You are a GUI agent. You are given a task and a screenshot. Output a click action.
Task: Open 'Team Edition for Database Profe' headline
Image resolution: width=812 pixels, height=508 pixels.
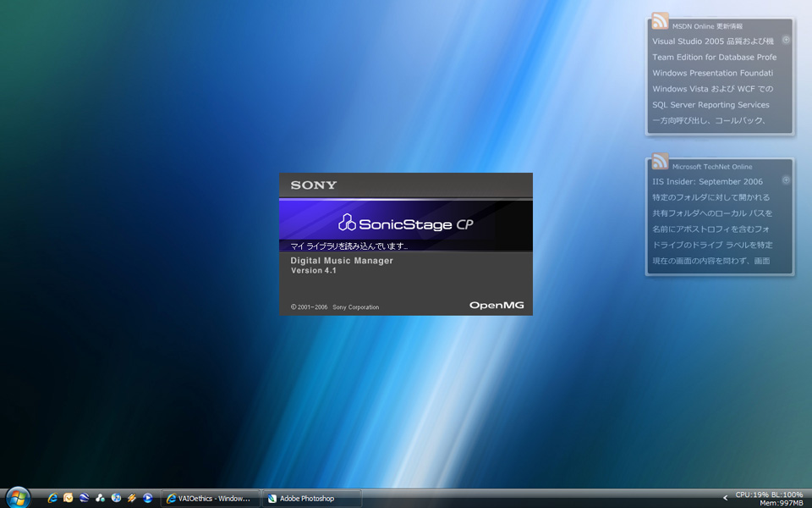pyautogui.click(x=714, y=57)
